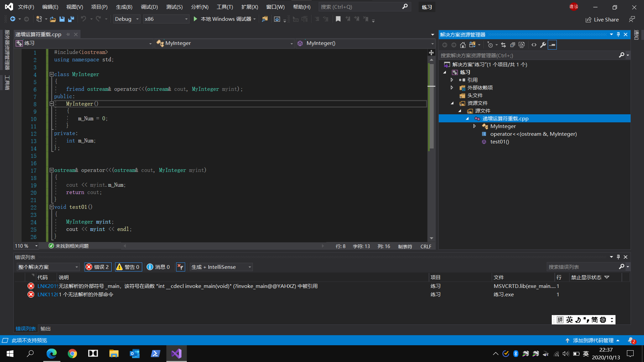Open the 生成 + IntelliSense filter dropdown
Image resolution: width=644 pixels, height=362 pixels.
pyautogui.click(x=221, y=267)
